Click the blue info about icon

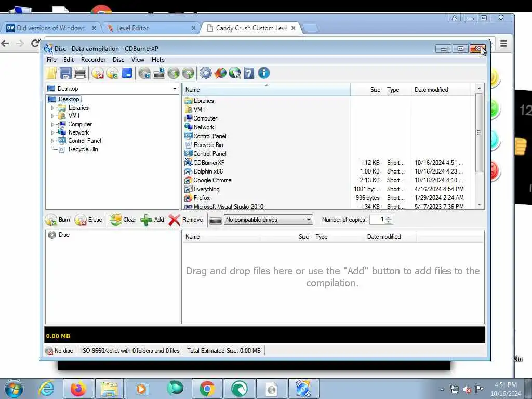point(263,73)
